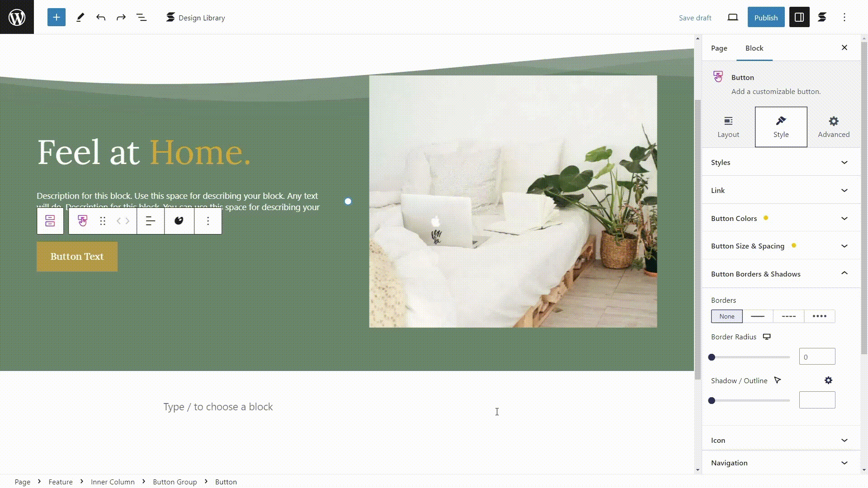Click the Publish button

(766, 17)
